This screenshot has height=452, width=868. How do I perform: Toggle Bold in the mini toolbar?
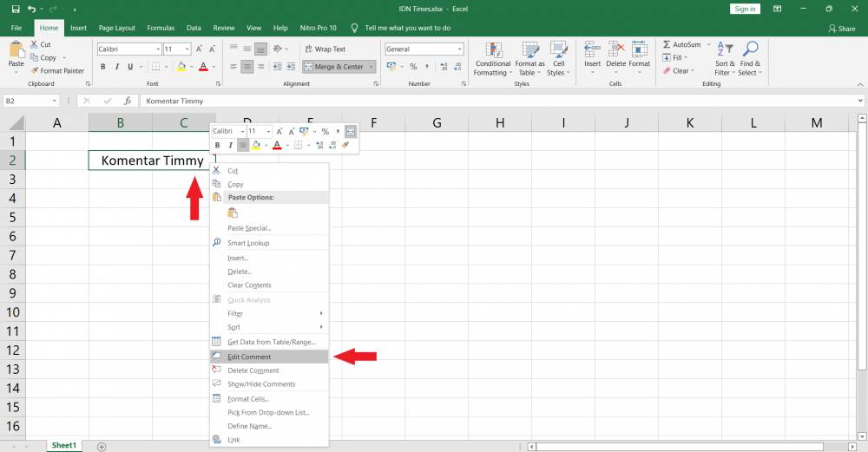pos(217,145)
